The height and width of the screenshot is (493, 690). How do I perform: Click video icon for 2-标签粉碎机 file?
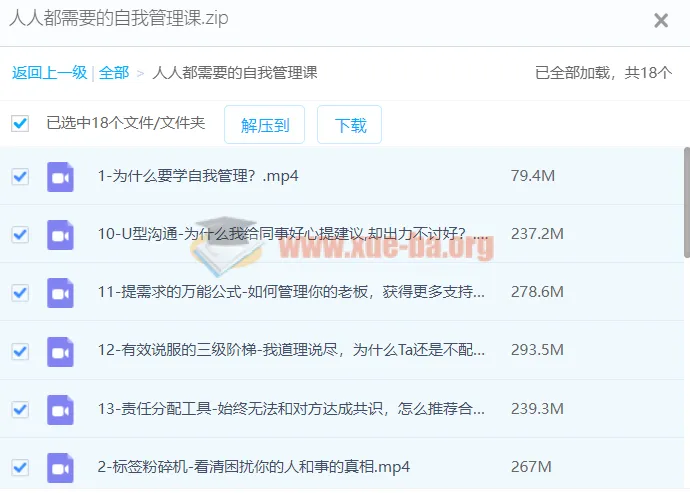click(x=60, y=468)
